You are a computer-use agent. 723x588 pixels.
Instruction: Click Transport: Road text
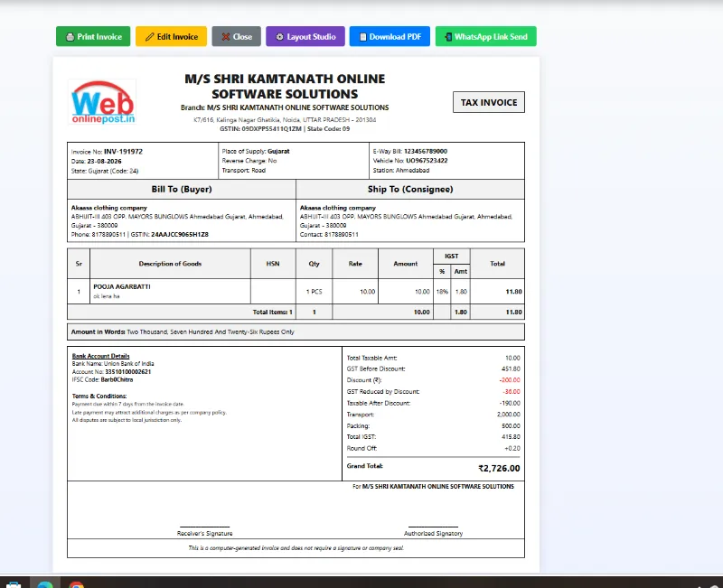tap(243, 171)
